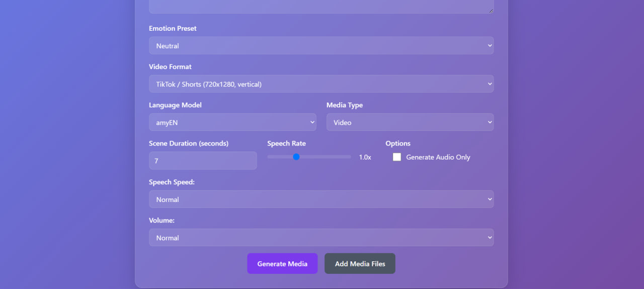This screenshot has height=289, width=644.
Task: Open the Video Format dropdown
Action: click(x=321, y=84)
